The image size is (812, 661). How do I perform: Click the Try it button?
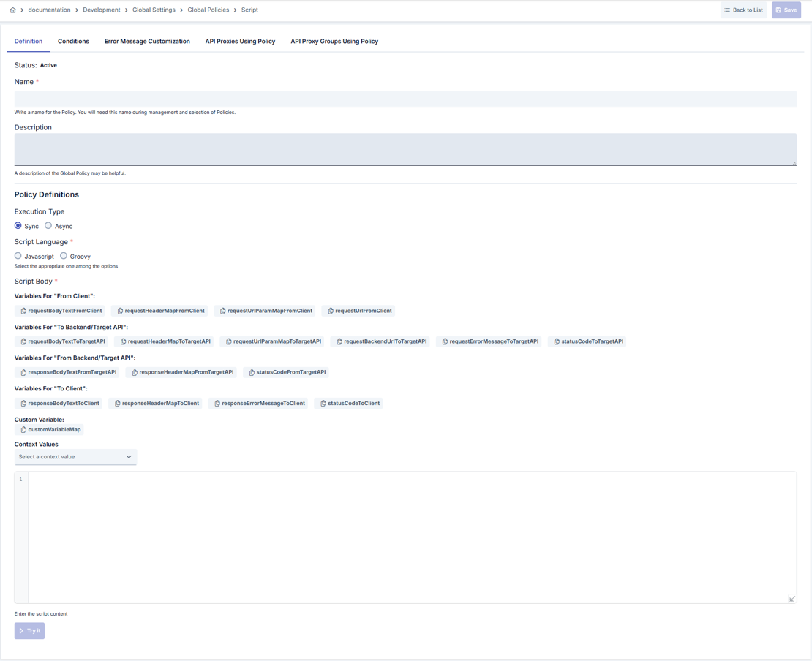click(29, 631)
